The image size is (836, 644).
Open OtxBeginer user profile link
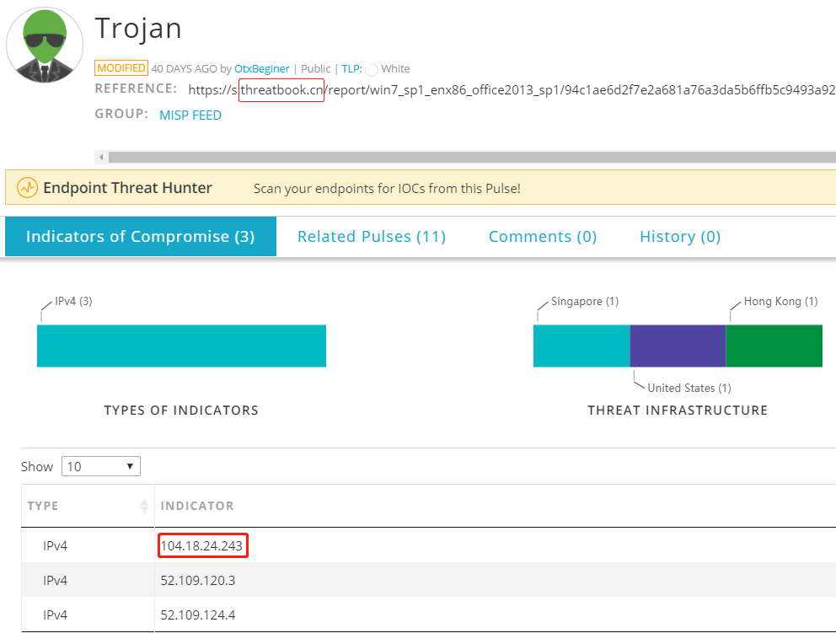(262, 69)
